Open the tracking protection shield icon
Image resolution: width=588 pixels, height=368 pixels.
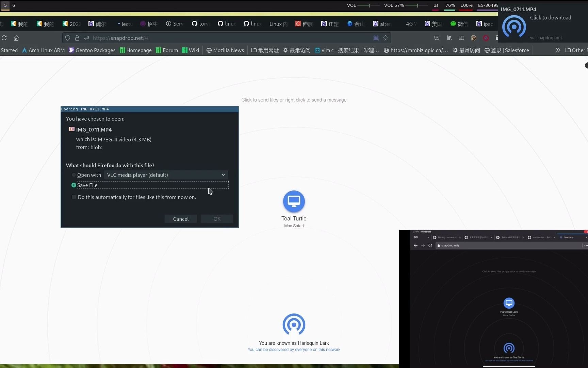click(68, 38)
